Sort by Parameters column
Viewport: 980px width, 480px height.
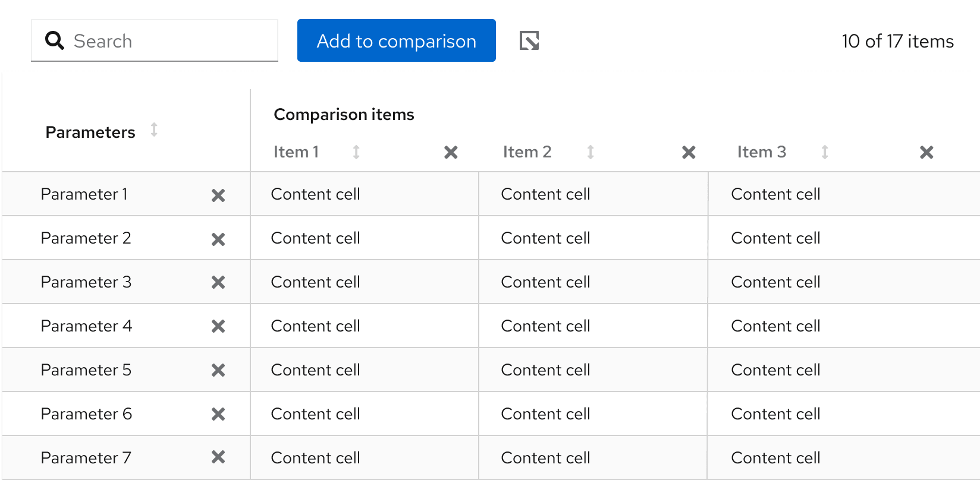(x=154, y=130)
